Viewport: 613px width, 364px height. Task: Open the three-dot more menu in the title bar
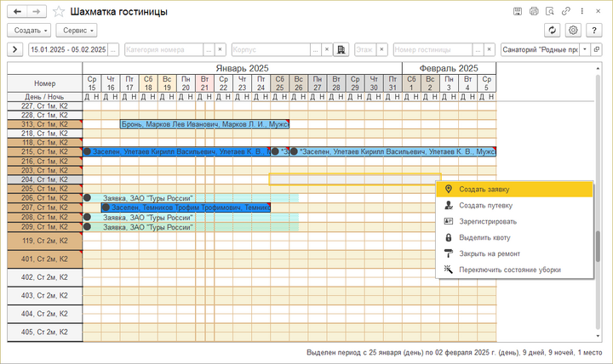[581, 11]
